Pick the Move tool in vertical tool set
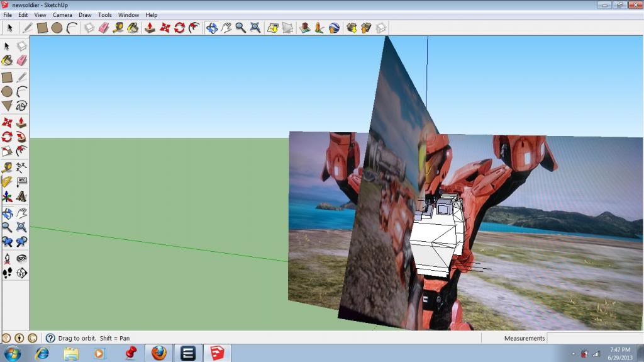The height and width of the screenshot is (362, 644). [7, 122]
